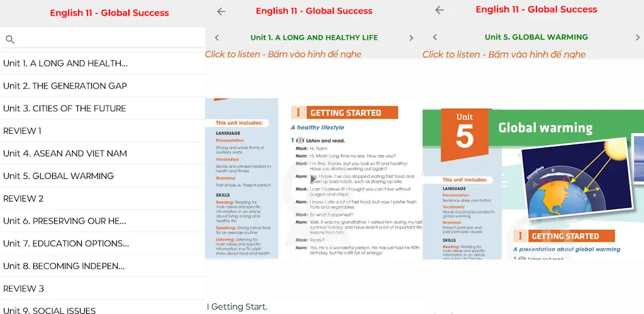Open Unit 3. CITIES OF THE FUTURE

point(103,108)
